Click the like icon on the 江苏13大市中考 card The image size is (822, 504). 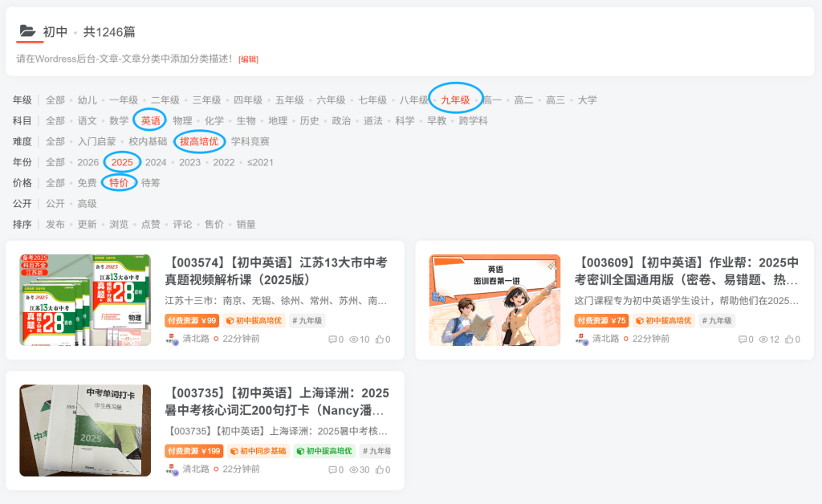click(378, 339)
